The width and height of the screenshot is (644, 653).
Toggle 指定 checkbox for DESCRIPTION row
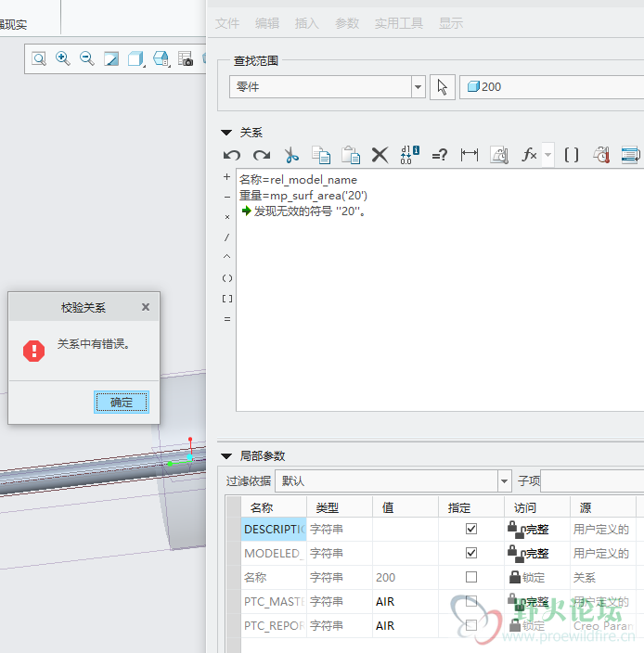471,529
